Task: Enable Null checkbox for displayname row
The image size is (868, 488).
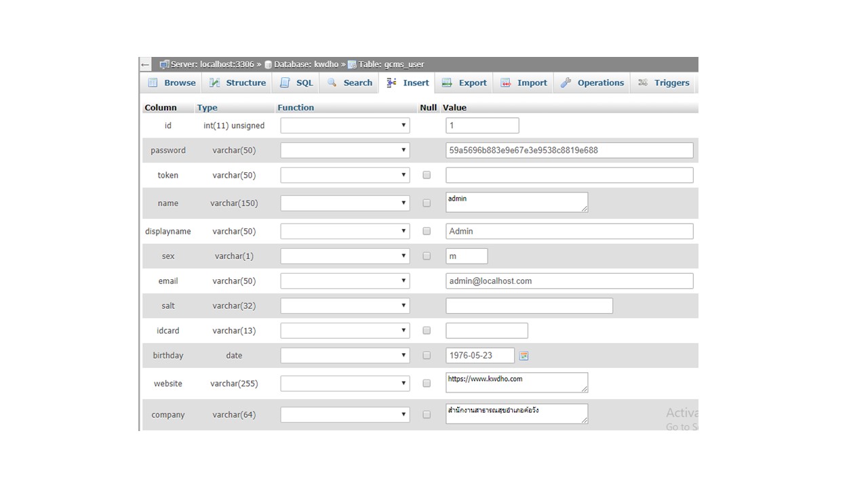Action: pyautogui.click(x=427, y=231)
